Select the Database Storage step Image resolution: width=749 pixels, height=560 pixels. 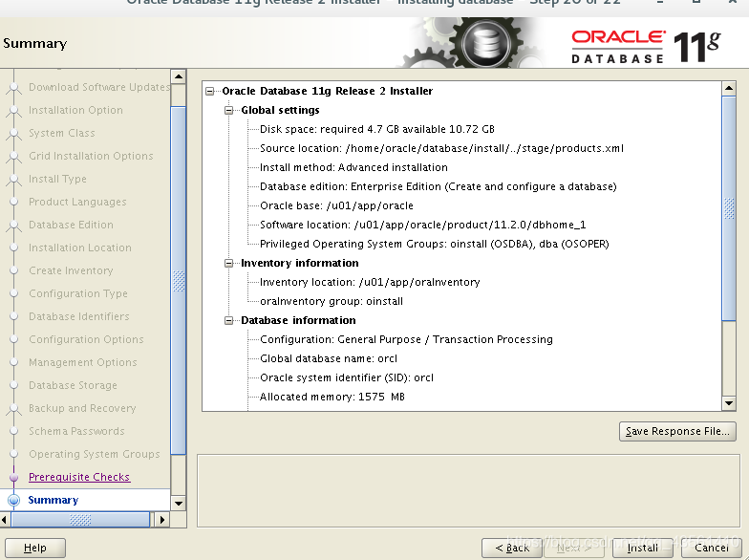pyautogui.click(x=73, y=385)
